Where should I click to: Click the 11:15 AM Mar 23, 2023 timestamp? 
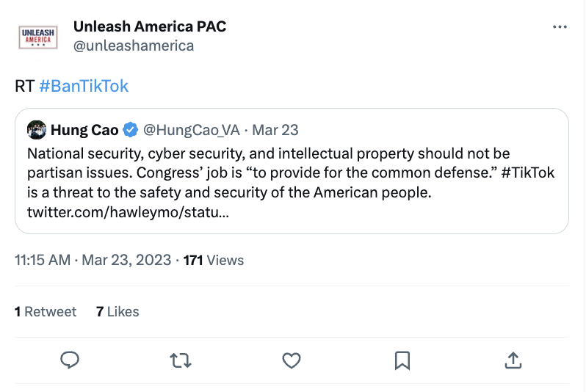93,260
